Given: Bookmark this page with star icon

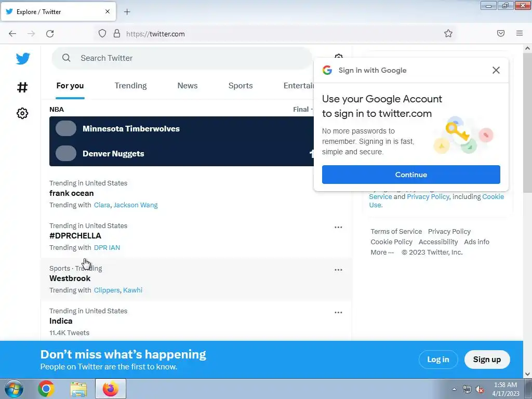Looking at the screenshot, I should tap(448, 33).
